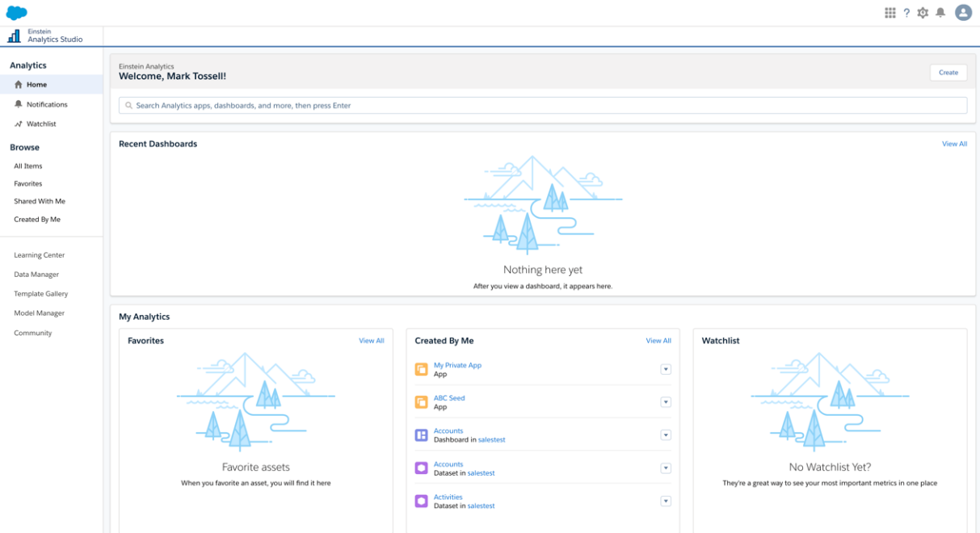View All in the Favorites card

point(372,341)
